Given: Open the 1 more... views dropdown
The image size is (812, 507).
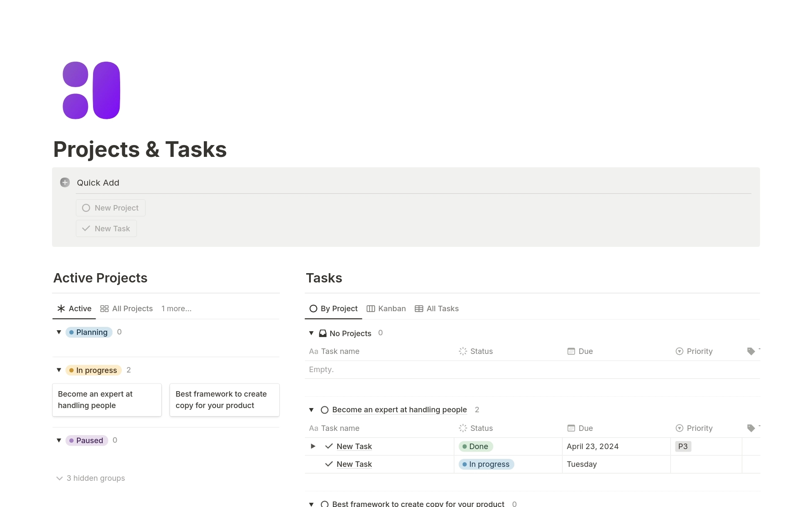Looking at the screenshot, I should tap(176, 309).
